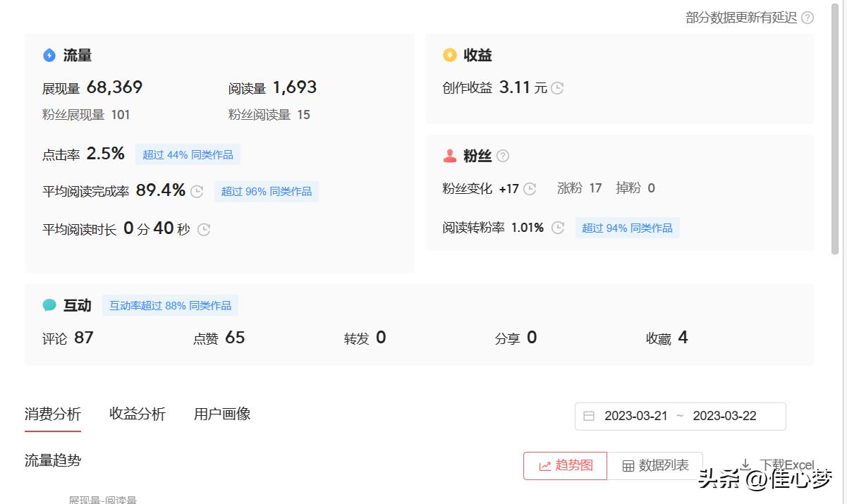Switch to 趋势图 chart view
847x504 pixels.
[565, 465]
